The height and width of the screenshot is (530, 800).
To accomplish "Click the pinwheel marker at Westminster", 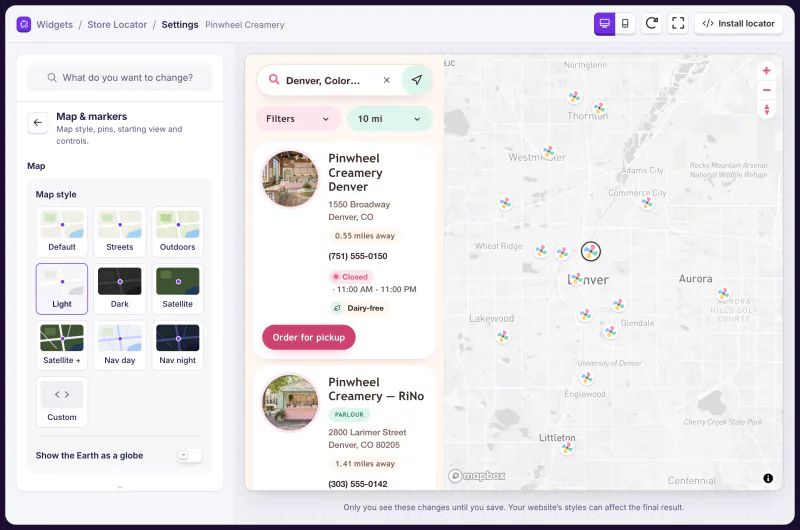I will click(x=548, y=152).
